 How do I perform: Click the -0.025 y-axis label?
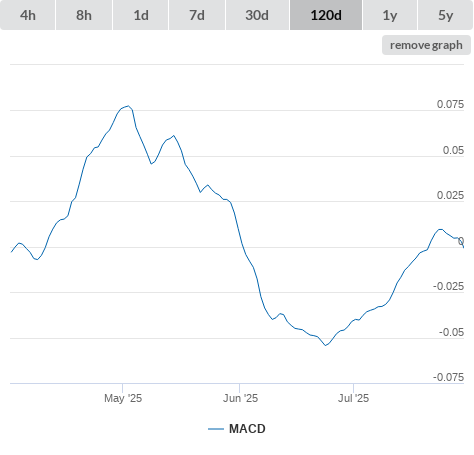(448, 286)
